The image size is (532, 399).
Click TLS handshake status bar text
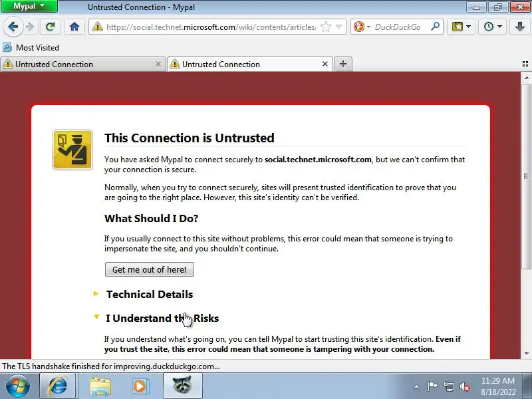111,366
